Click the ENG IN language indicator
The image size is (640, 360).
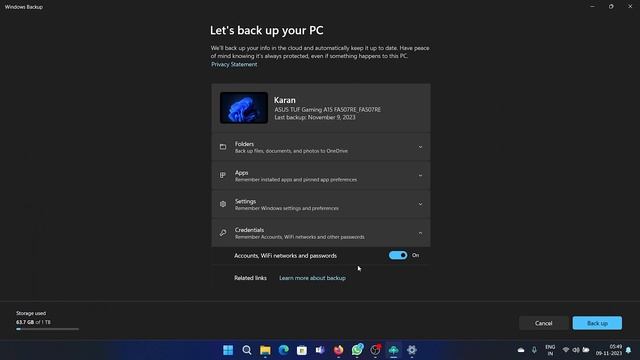tap(550, 350)
